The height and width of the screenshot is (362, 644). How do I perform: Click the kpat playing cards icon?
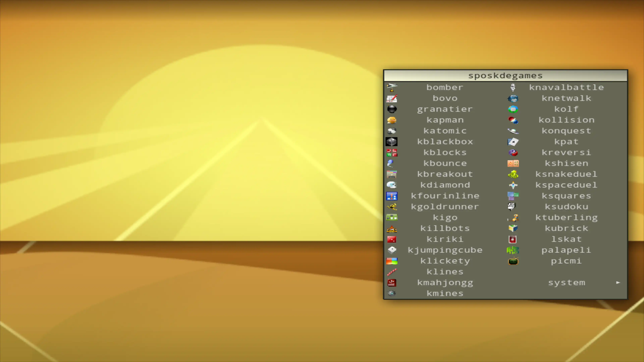coord(513,142)
